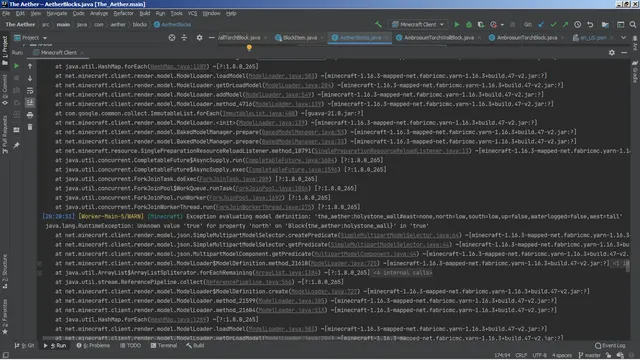The height and width of the screenshot is (360, 640).
Task: Open the Analyze menu
Action: (99, 13)
